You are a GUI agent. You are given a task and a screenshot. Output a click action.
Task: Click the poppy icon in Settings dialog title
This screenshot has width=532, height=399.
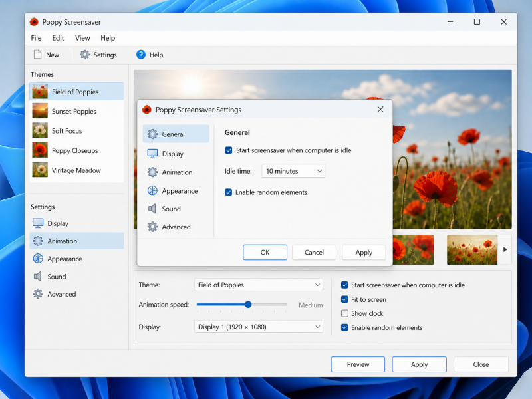coord(146,110)
